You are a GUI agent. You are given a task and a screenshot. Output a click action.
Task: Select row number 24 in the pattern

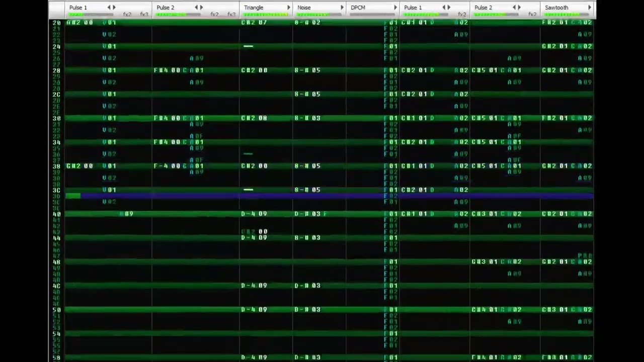pos(56,46)
